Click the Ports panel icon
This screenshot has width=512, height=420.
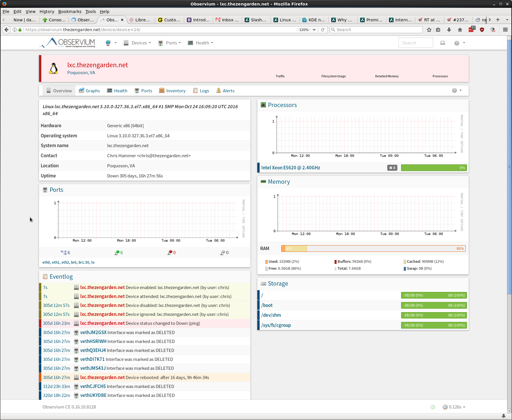(x=45, y=190)
